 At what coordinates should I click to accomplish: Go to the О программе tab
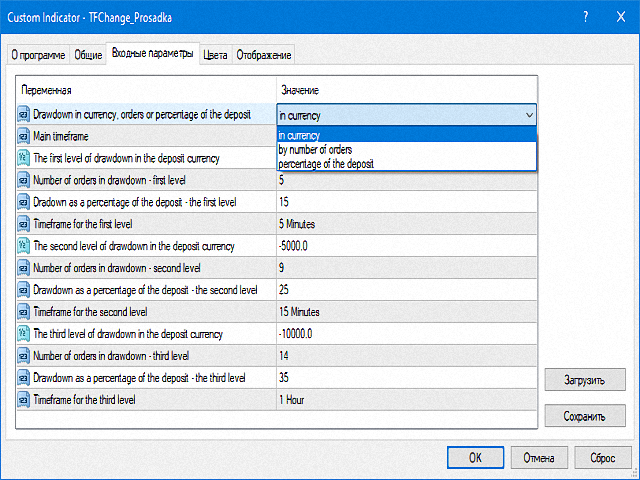click(38, 55)
